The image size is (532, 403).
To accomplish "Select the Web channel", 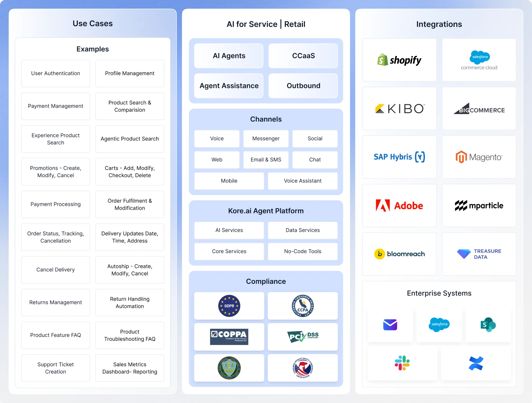I will [217, 160].
